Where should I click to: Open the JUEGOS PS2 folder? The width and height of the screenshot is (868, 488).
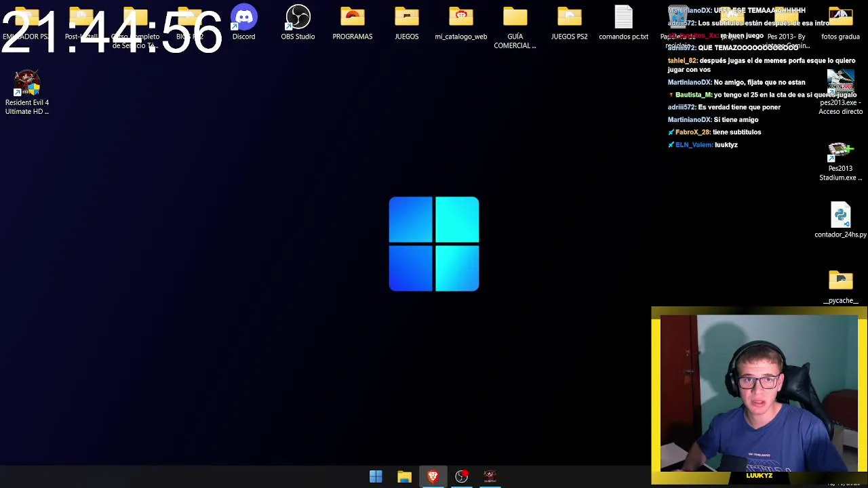point(569,22)
